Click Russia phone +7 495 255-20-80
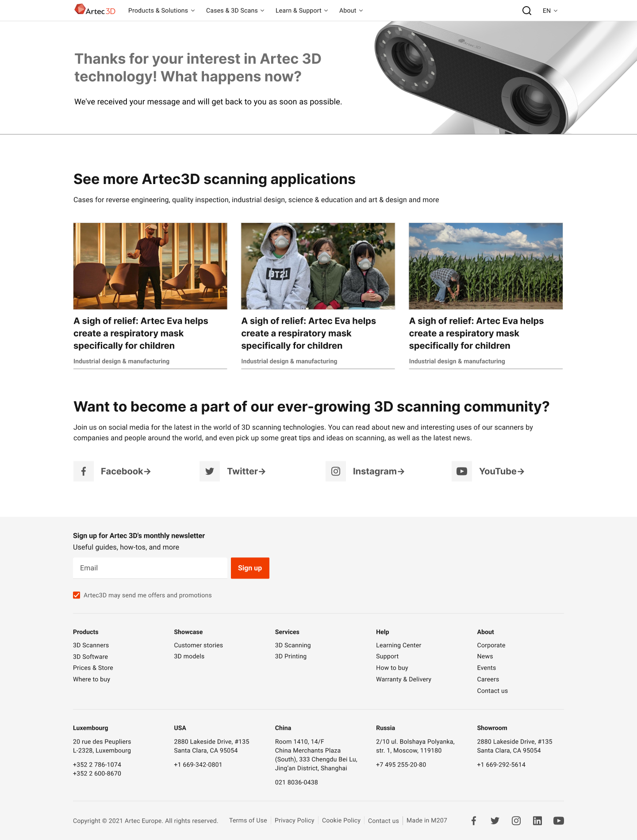 pyautogui.click(x=401, y=765)
